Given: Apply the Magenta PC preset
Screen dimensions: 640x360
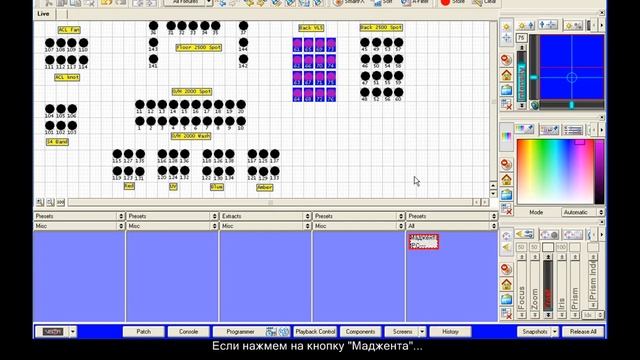Looking at the screenshot, I should (424, 242).
